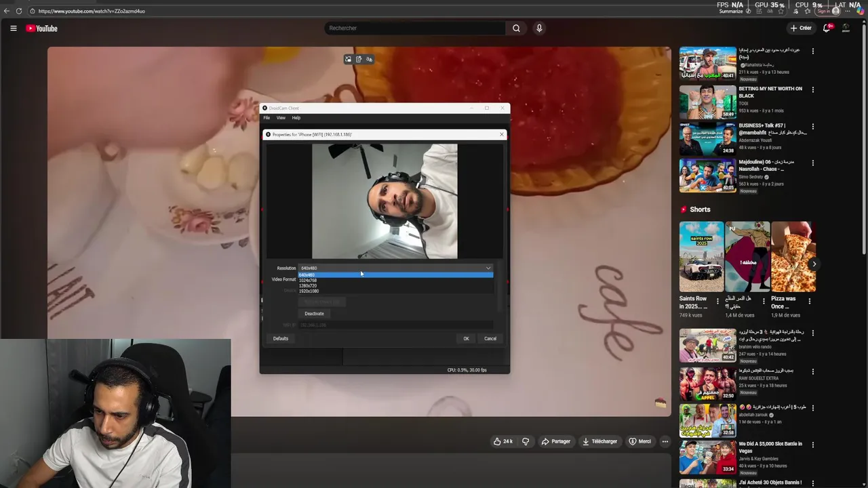Open 'We Did A $5,000 Slot Battle' thumbnail

click(708, 457)
